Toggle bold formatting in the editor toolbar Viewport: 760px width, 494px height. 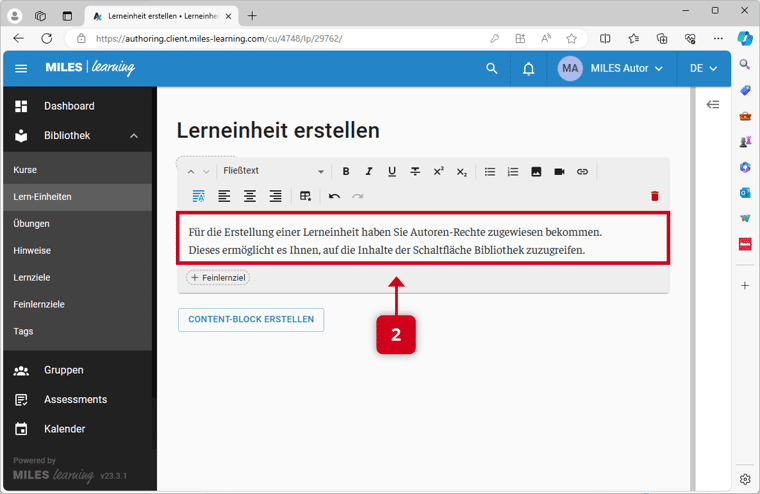346,172
